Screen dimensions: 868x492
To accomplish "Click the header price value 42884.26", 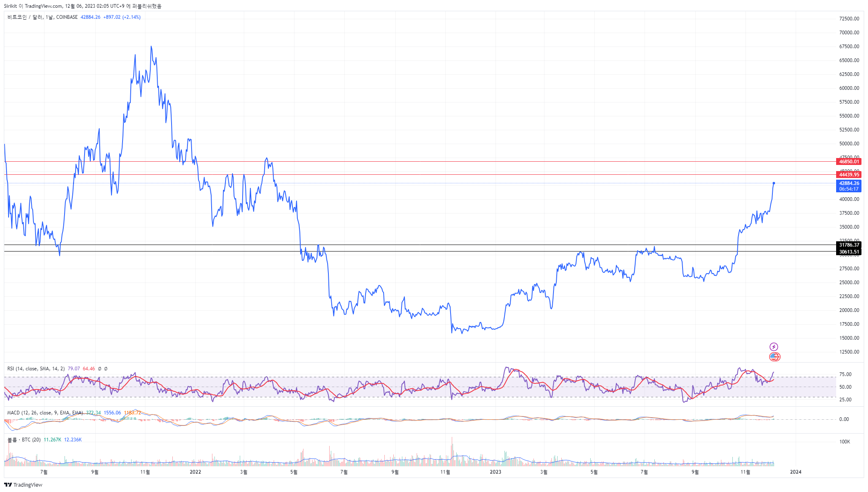I will point(90,17).
